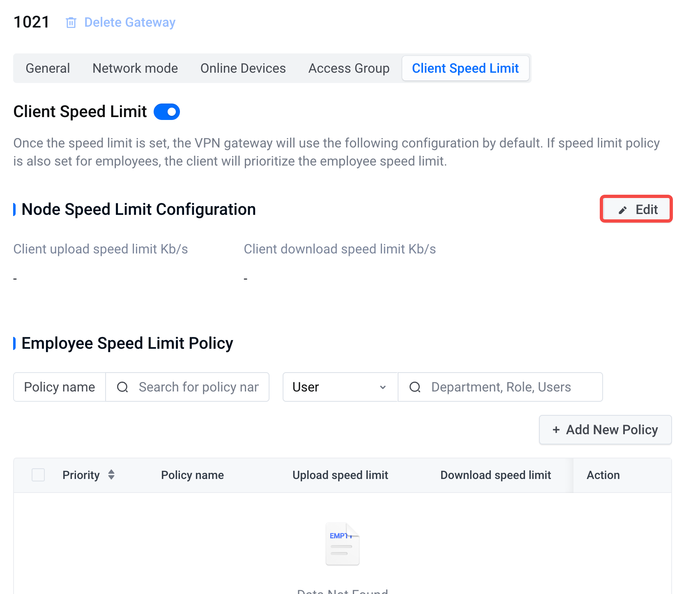This screenshot has width=700, height=594.
Task: Click the plus icon on Add New Policy
Action: pyautogui.click(x=556, y=430)
